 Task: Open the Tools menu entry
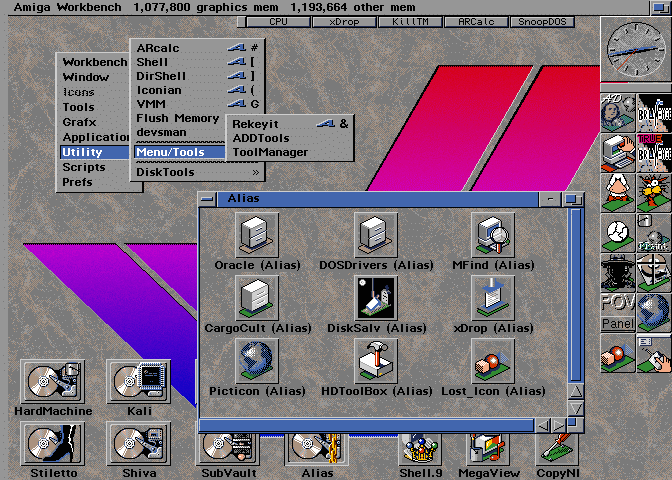94,107
